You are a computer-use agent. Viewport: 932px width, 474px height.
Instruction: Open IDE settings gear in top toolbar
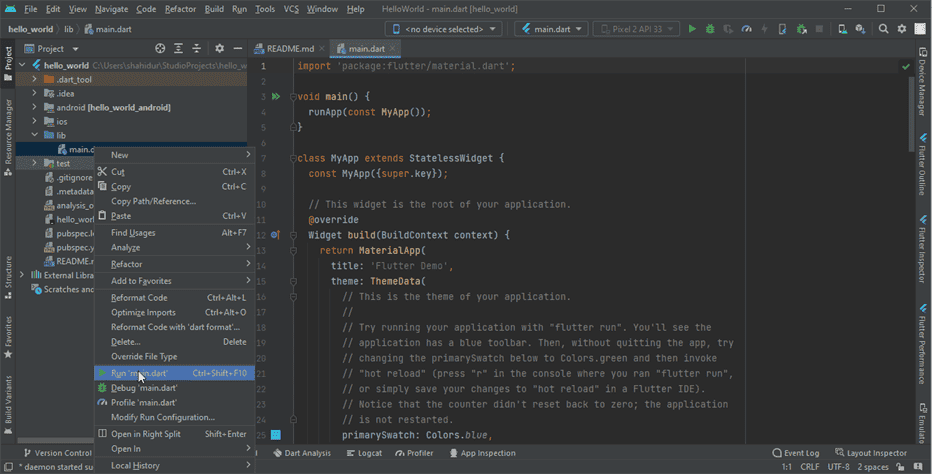[x=902, y=29]
